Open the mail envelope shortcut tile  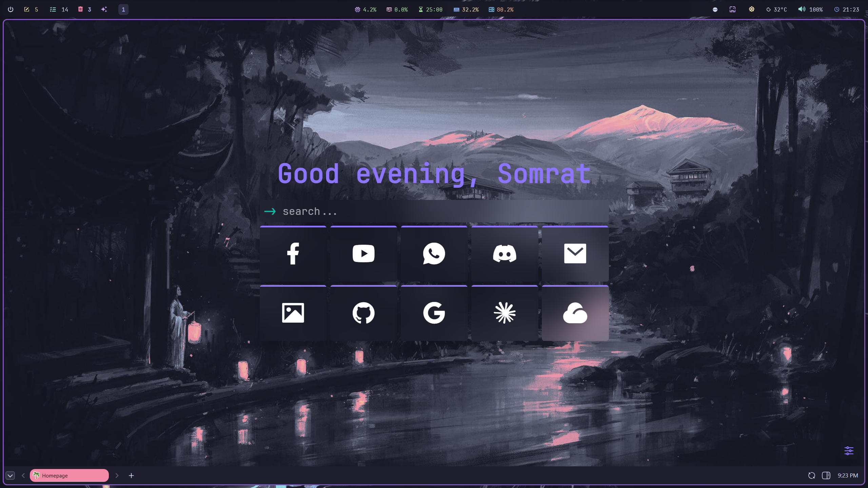(x=575, y=253)
